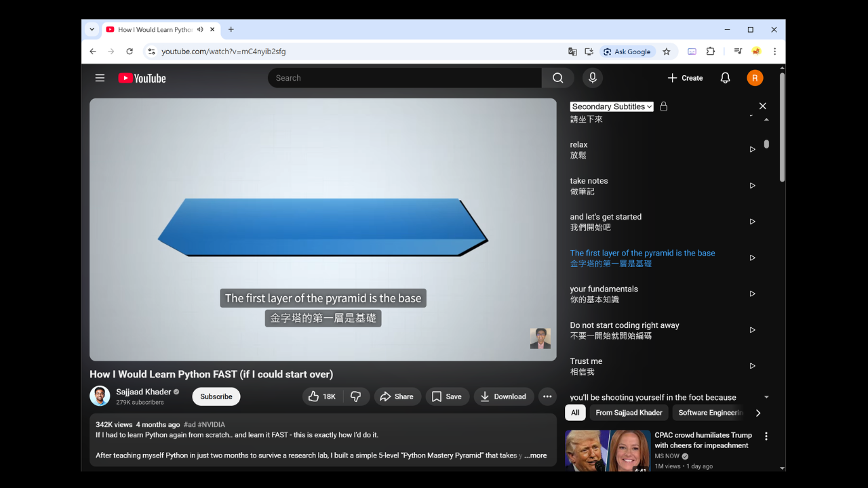Click the subtitle panel lock icon
This screenshot has width=868, height=488.
[664, 106]
